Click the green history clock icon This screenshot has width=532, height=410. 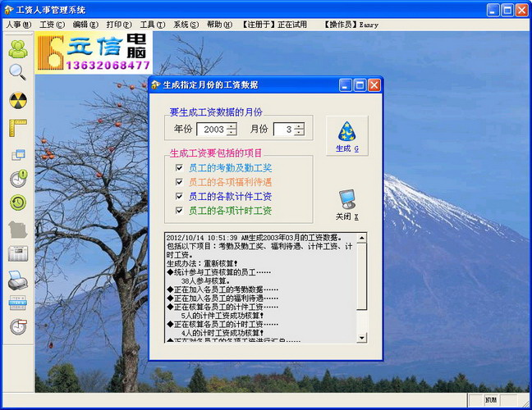click(x=18, y=203)
